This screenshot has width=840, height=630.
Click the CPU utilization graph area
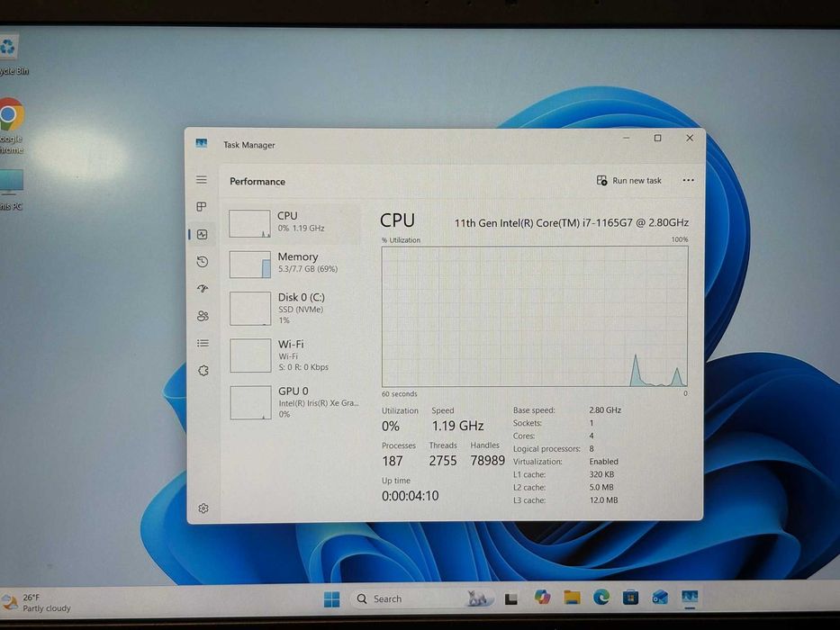(534, 317)
